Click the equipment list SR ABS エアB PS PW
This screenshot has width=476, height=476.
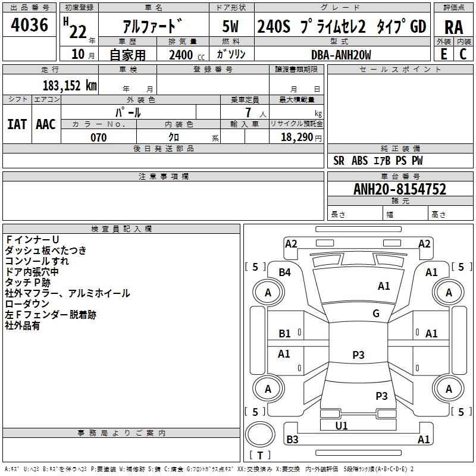[378, 161]
